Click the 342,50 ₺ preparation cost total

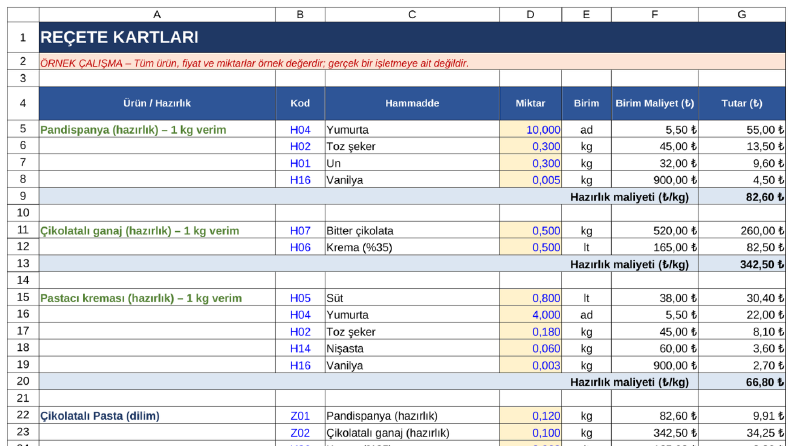(741, 264)
